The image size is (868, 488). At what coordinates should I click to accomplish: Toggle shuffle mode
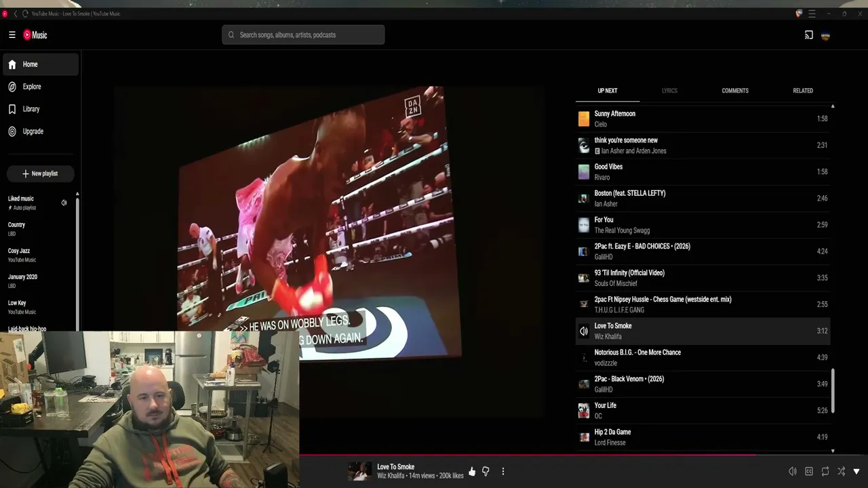tap(841, 472)
